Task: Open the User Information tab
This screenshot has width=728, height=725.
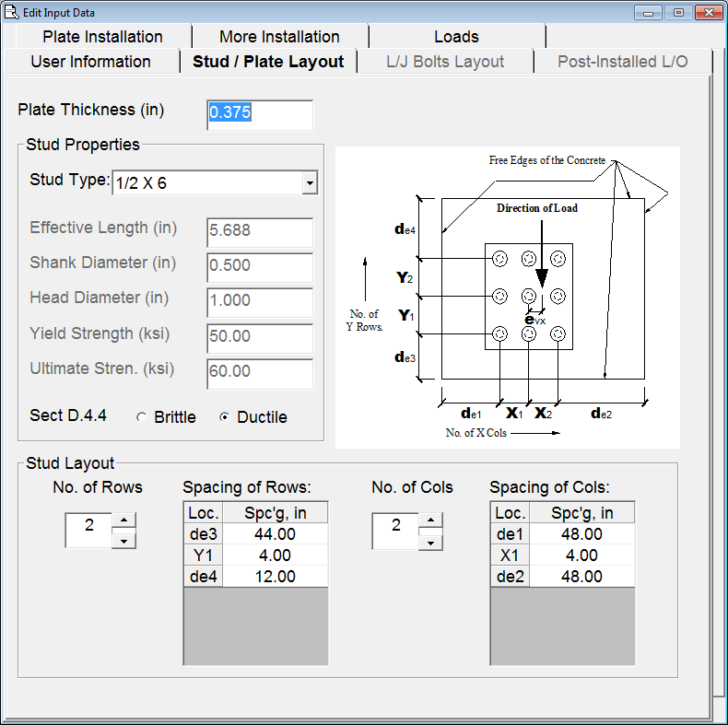Action: 90,62
